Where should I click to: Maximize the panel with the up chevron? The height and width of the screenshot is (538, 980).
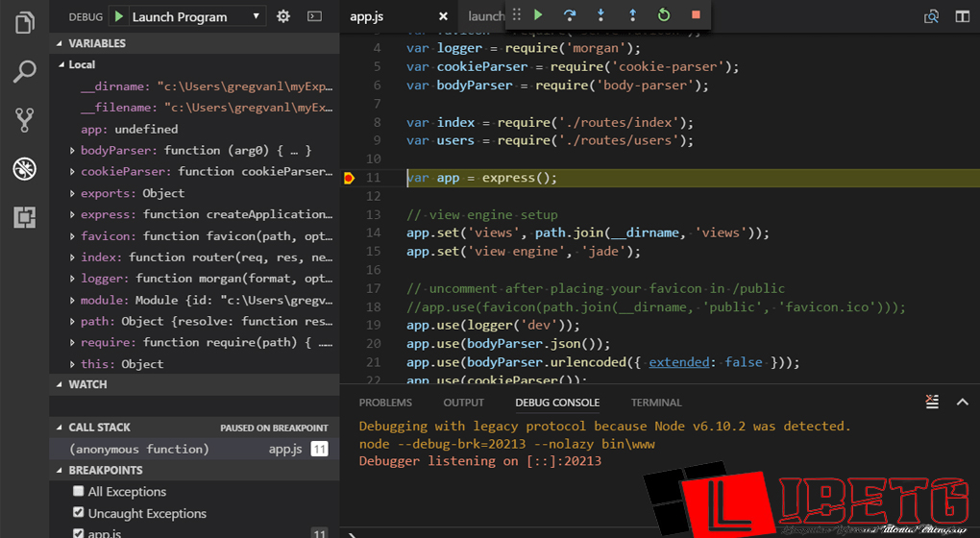963,402
